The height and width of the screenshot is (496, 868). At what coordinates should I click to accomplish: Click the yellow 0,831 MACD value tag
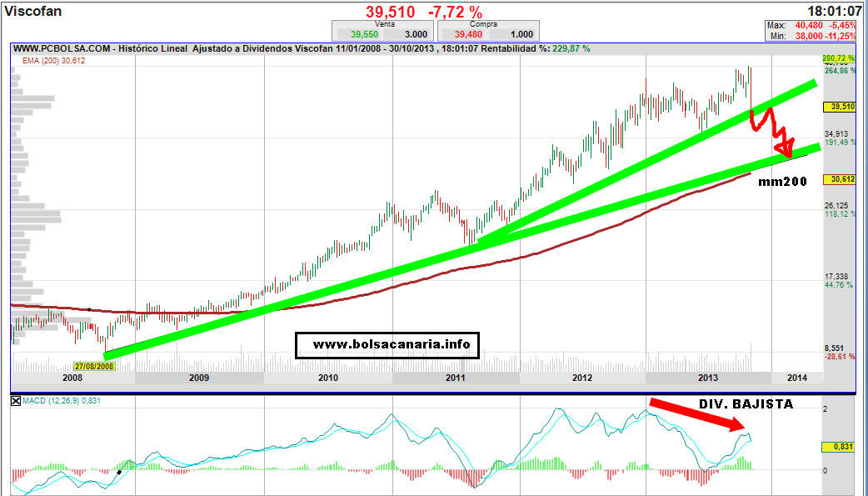837,447
